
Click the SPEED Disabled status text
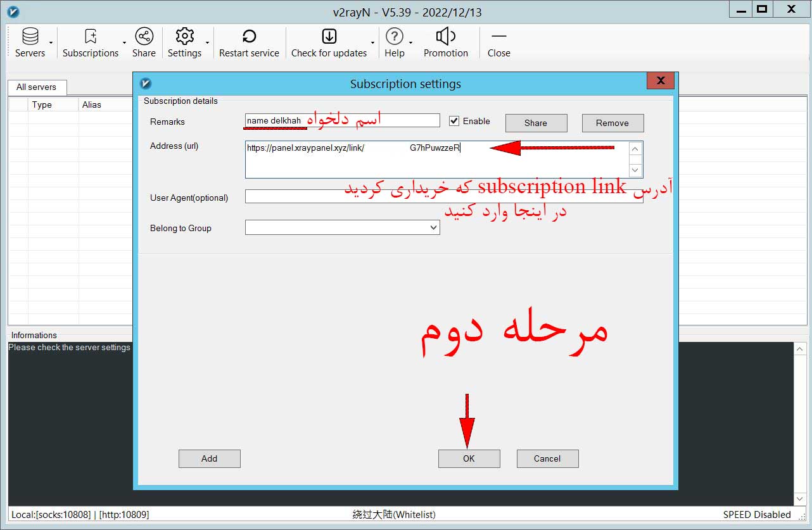[x=757, y=514]
